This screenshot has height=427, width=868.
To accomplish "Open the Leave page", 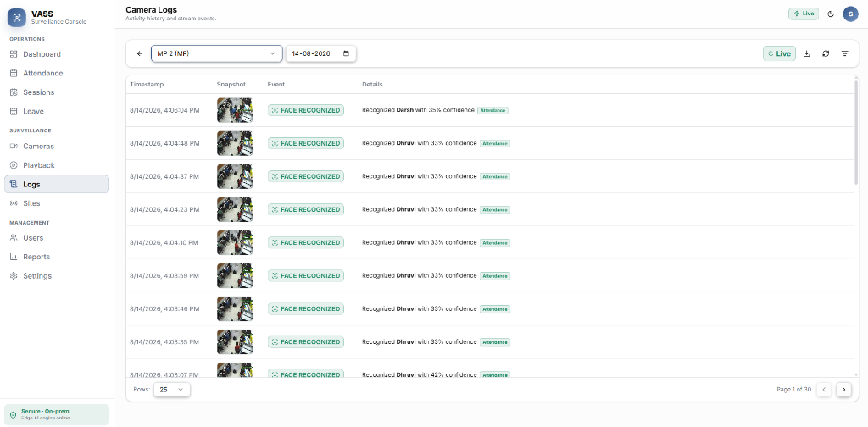I will point(57,111).
